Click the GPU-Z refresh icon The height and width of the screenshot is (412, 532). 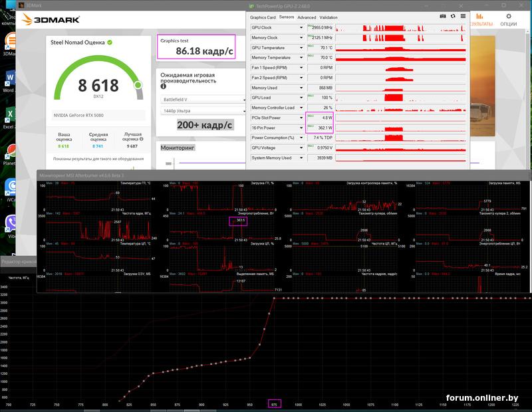coord(452,17)
